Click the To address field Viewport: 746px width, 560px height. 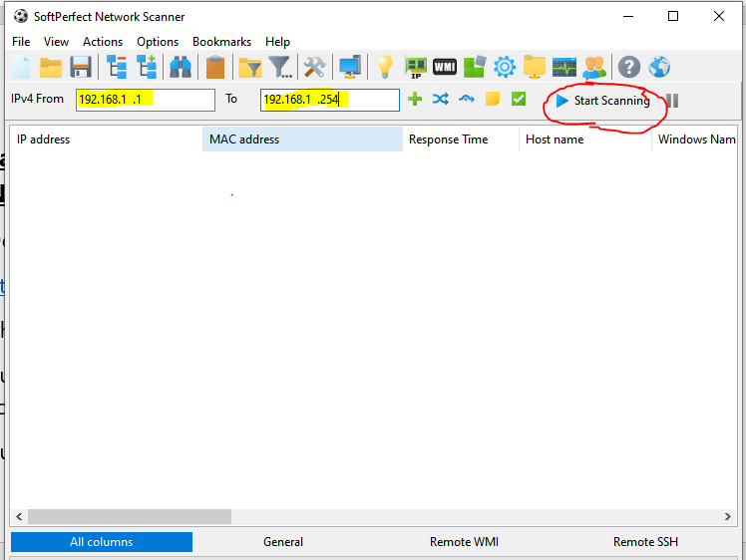330,100
